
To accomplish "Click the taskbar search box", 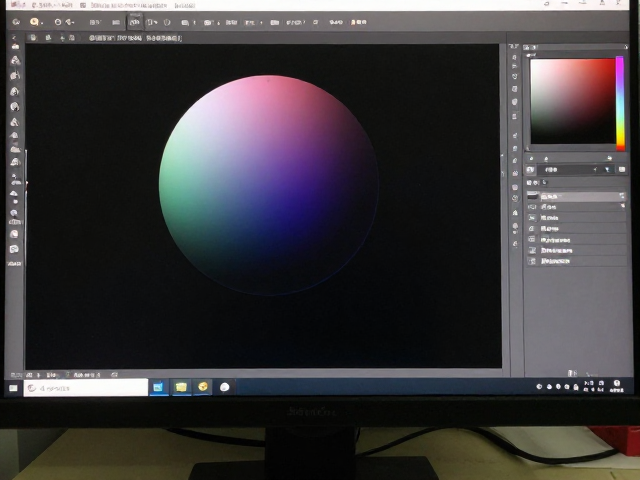I will [x=86, y=388].
